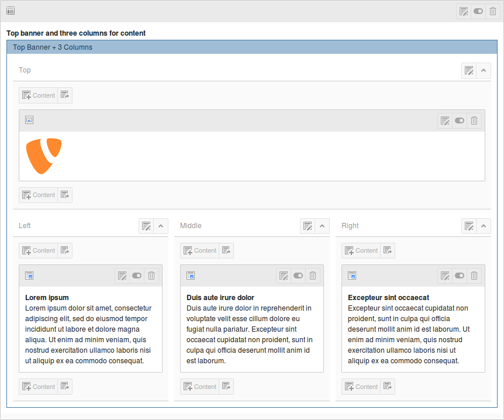Open the Lorem ipsum heading text
This screenshot has width=504, height=420.
click(x=47, y=298)
